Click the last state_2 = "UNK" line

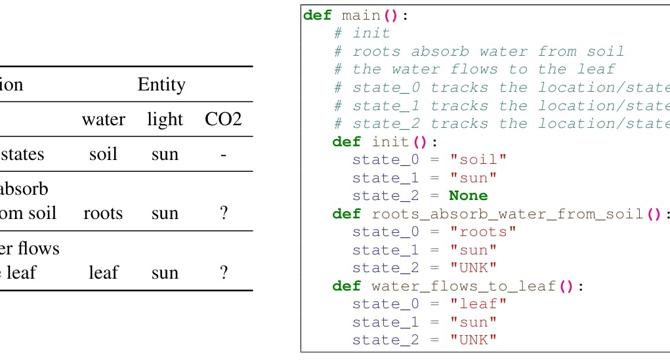tap(425, 340)
